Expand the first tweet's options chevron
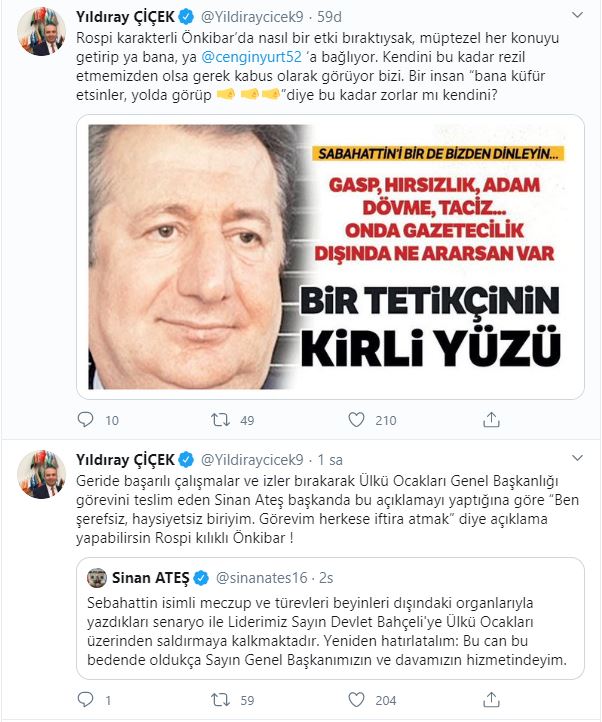 [x=577, y=15]
